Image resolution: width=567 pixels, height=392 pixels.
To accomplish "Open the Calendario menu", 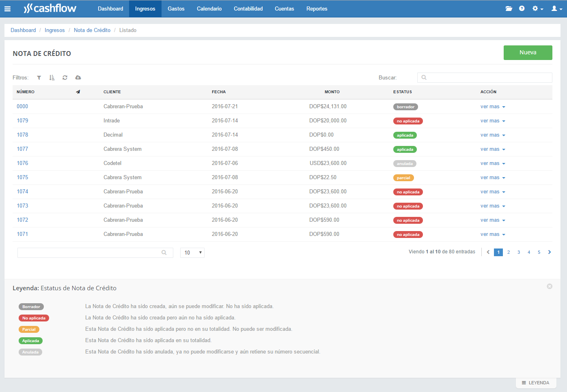I will (x=209, y=9).
